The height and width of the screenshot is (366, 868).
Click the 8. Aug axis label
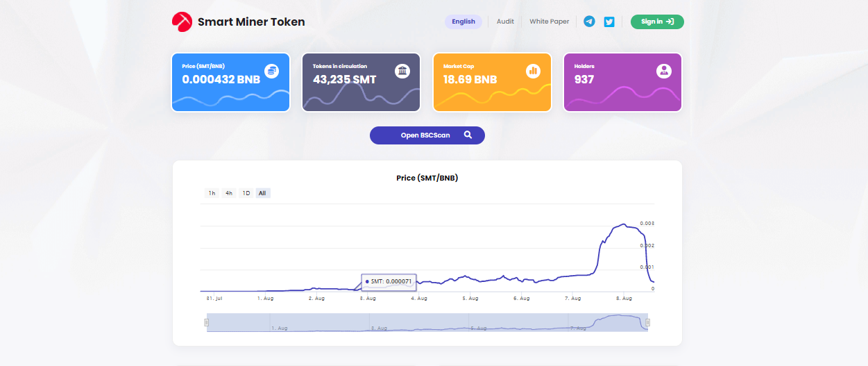624,298
